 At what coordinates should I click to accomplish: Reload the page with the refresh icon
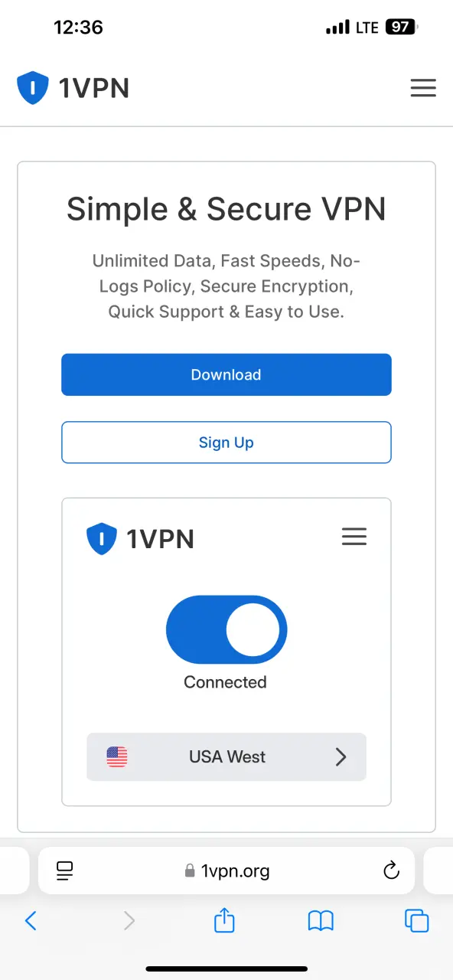[x=391, y=871]
